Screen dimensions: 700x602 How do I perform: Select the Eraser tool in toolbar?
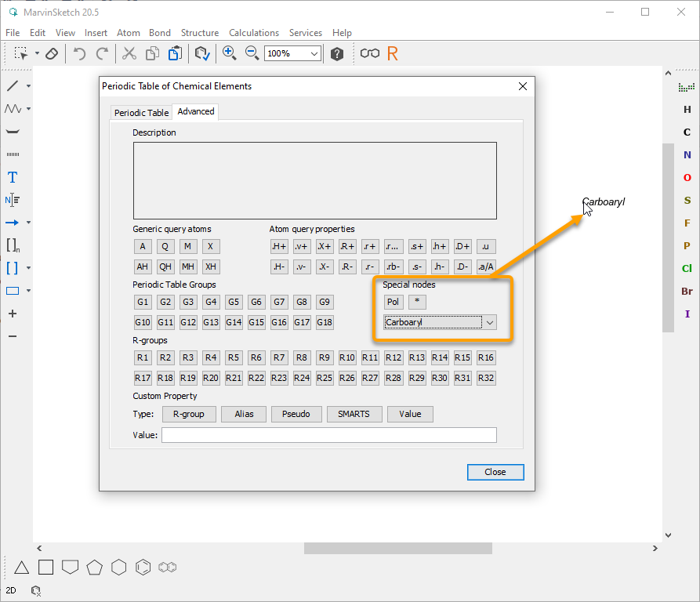tap(52, 53)
